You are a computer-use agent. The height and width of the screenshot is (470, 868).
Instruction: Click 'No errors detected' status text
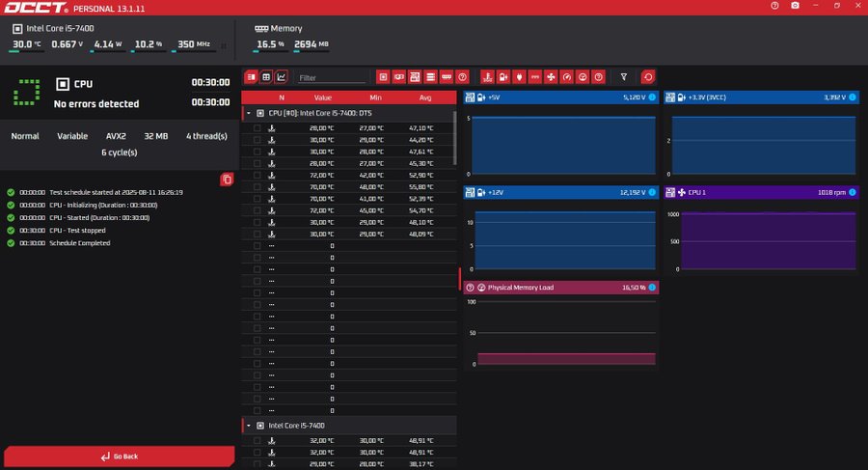pos(96,103)
